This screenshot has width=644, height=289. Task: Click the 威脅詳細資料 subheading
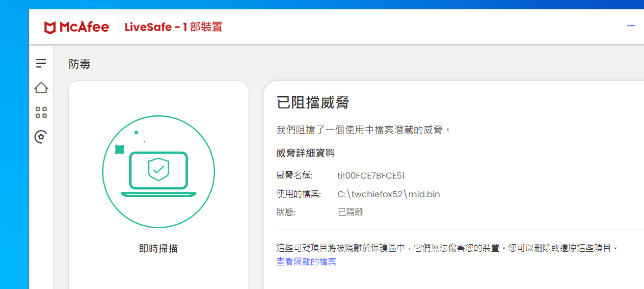pyautogui.click(x=305, y=153)
